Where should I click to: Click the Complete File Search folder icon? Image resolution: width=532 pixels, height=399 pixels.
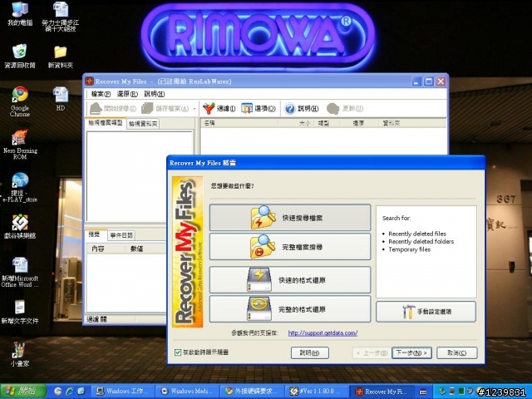pyautogui.click(x=263, y=247)
